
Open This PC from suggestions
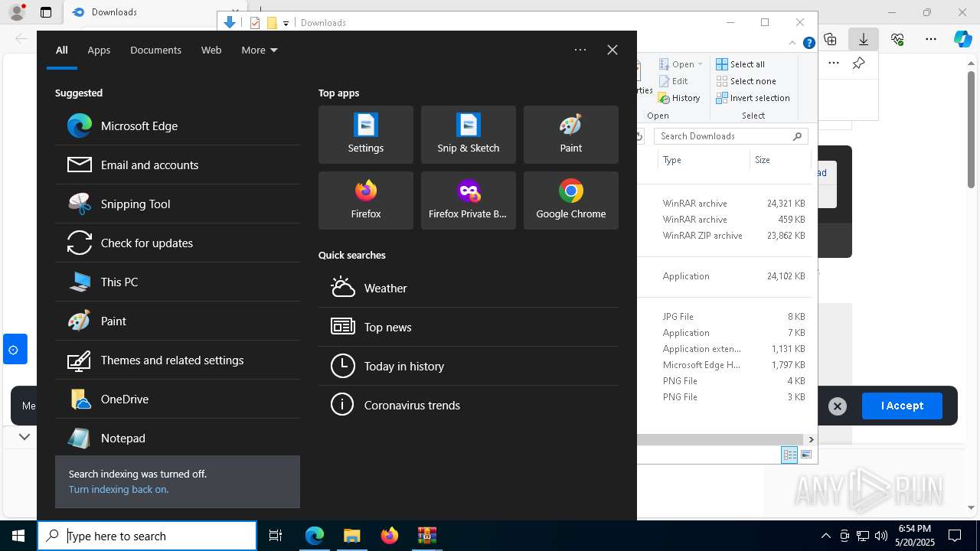tap(178, 282)
